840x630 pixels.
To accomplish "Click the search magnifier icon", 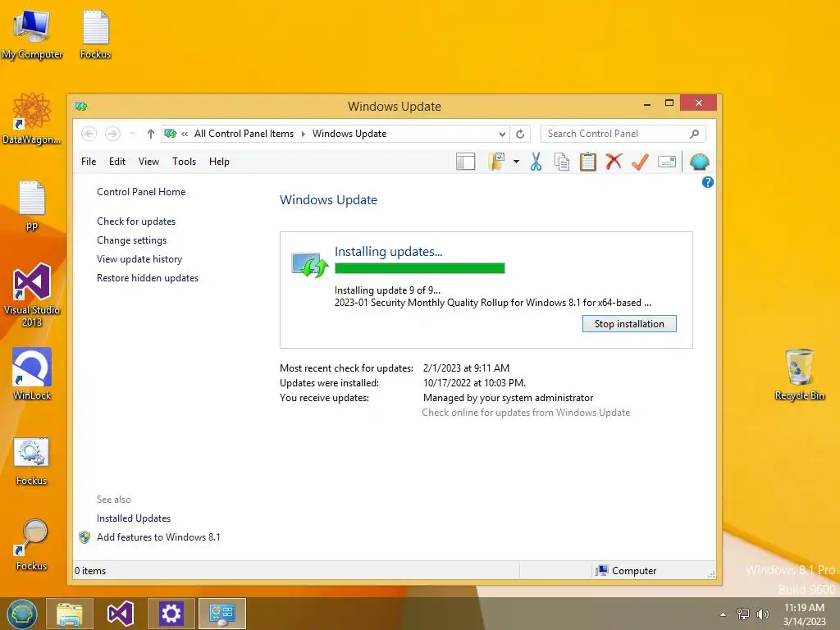I will (x=694, y=134).
